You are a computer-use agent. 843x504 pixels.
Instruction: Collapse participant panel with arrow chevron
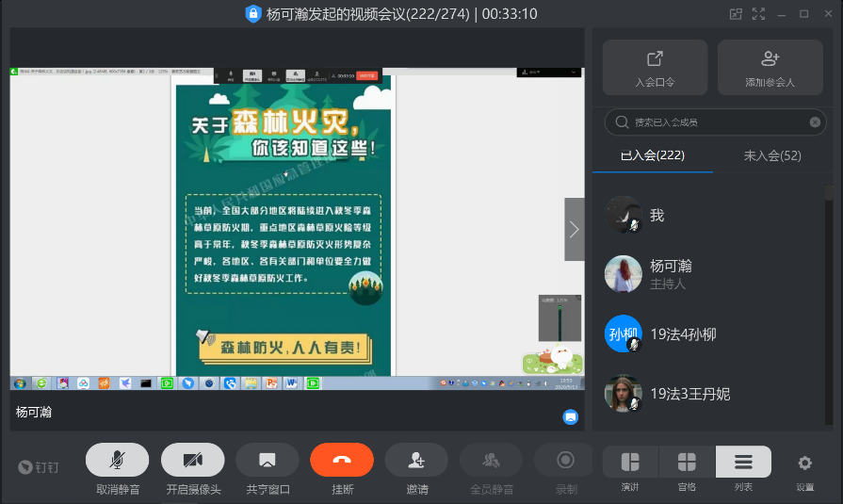[574, 229]
